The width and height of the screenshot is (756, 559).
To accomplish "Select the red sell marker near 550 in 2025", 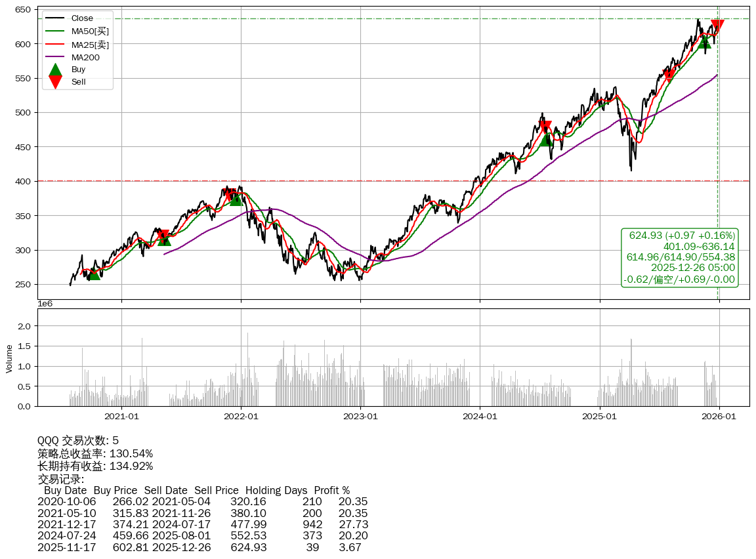I will pyautogui.click(x=669, y=75).
